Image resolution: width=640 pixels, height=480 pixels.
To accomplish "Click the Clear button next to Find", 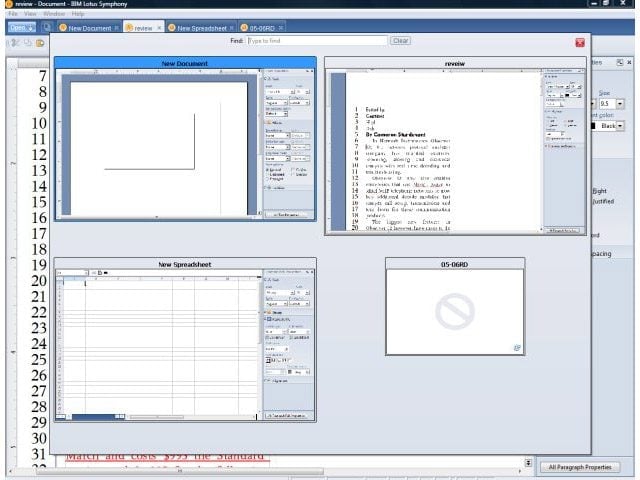I will coord(400,41).
